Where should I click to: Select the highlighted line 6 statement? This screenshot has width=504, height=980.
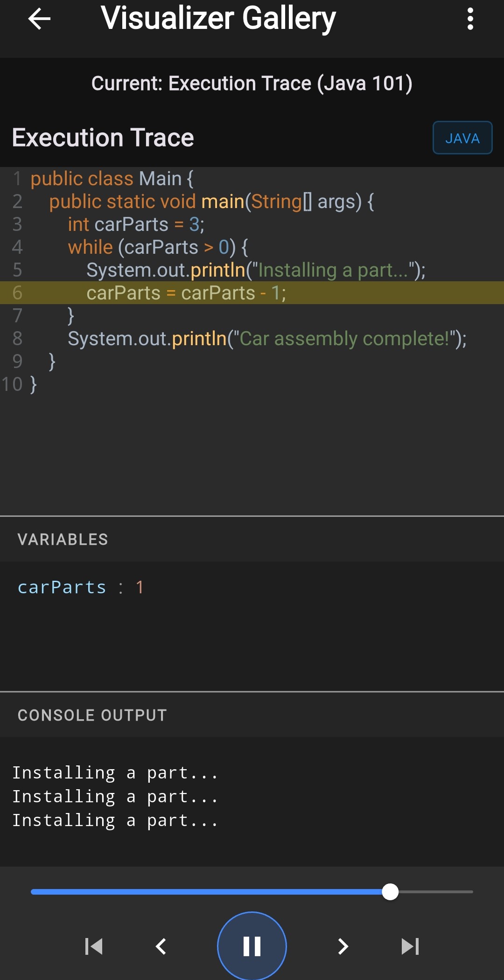point(187,292)
